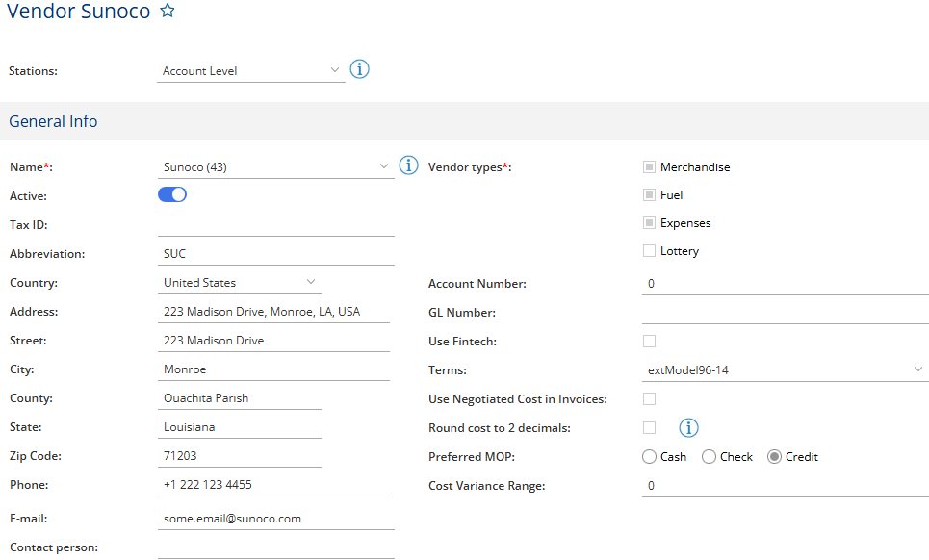The image size is (929, 560).
Task: Click info icon for Round cost to 2 decimals
Action: click(689, 427)
